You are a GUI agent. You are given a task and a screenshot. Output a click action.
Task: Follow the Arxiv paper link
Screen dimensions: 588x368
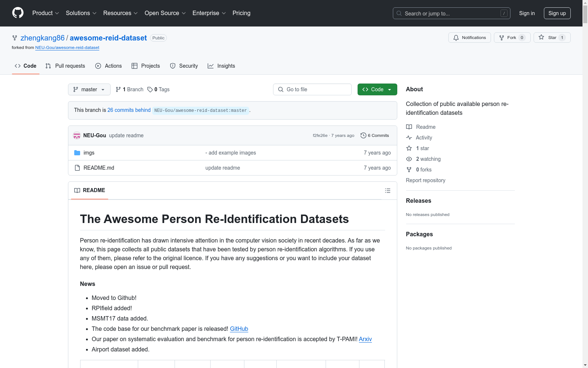pos(365,339)
